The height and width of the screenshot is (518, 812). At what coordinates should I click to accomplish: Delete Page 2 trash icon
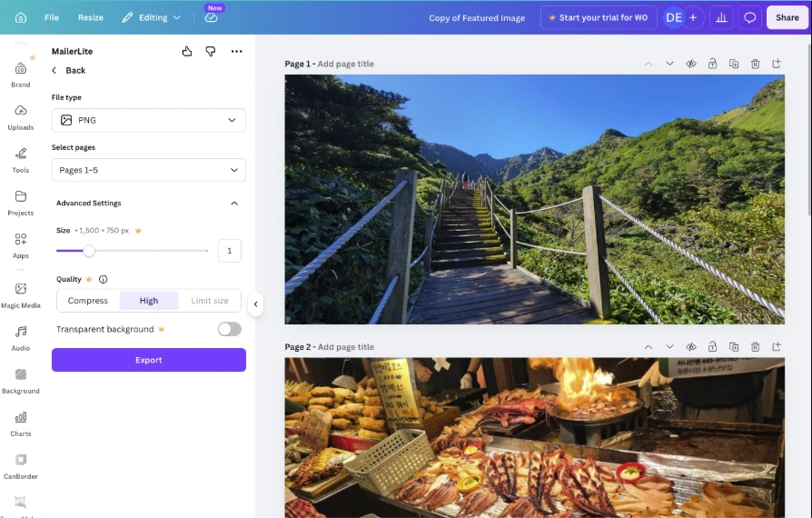[755, 347]
